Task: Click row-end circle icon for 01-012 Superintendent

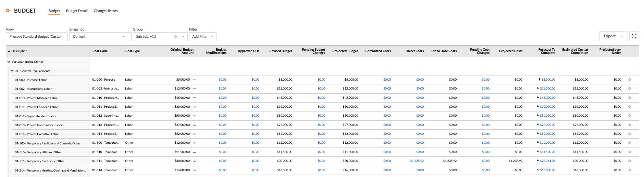Action: pos(630,116)
